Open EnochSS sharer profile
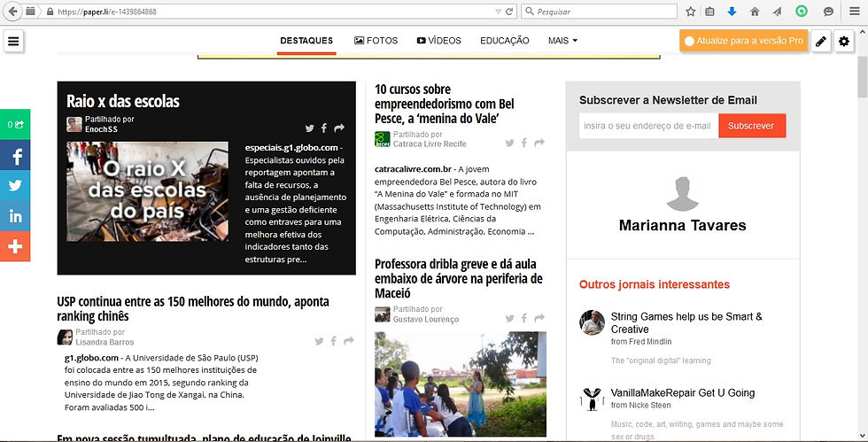Image resolution: width=868 pixels, height=442 pixels. [x=101, y=129]
